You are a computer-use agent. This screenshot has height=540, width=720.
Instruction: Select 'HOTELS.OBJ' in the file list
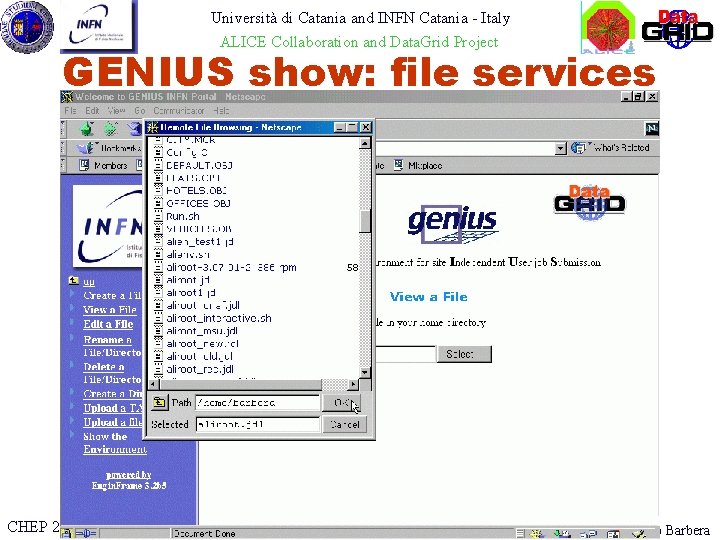click(x=197, y=190)
